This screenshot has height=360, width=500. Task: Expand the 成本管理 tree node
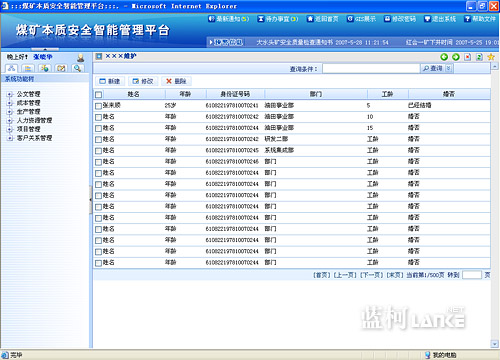pos(10,103)
